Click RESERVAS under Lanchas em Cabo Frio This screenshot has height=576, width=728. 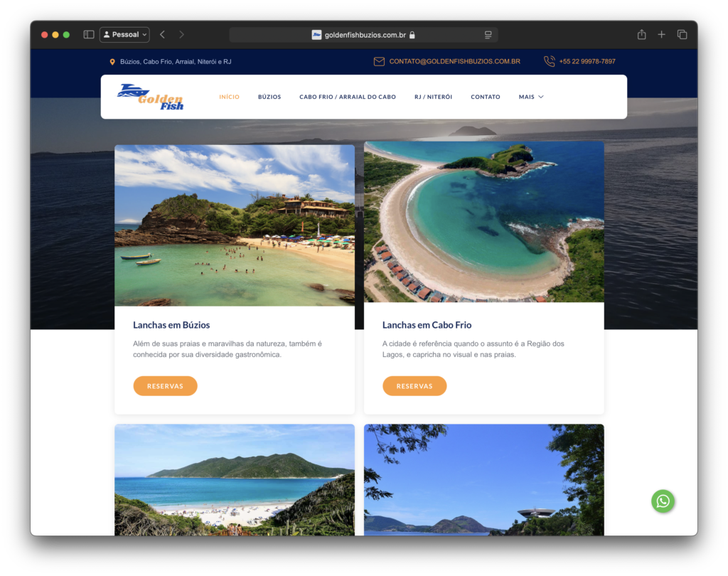pyautogui.click(x=414, y=386)
